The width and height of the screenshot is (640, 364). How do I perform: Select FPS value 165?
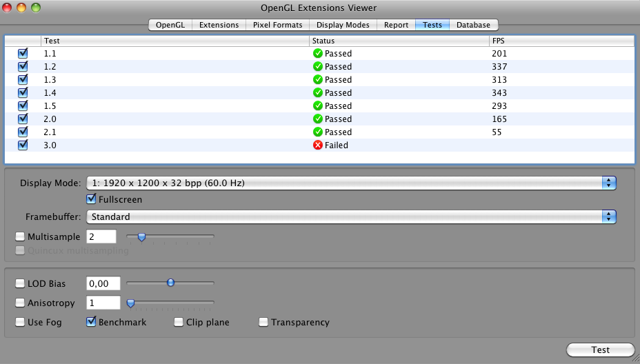click(499, 119)
